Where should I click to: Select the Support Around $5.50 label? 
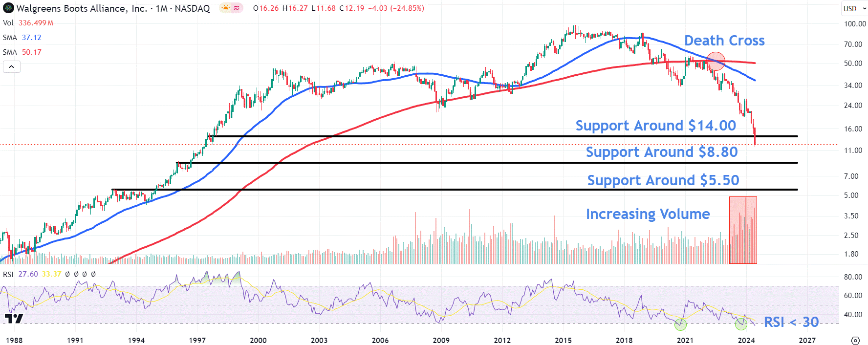tap(663, 180)
